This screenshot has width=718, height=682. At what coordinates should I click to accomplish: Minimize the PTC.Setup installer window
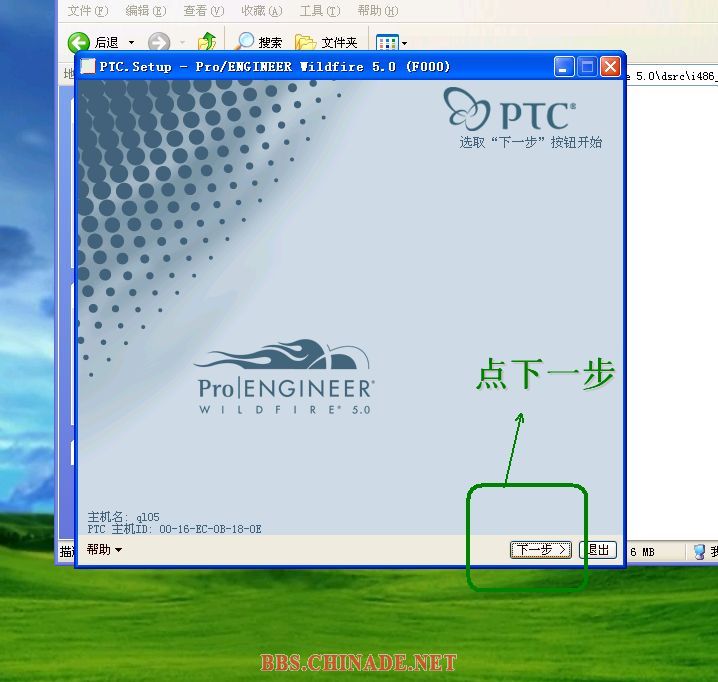[x=565, y=67]
